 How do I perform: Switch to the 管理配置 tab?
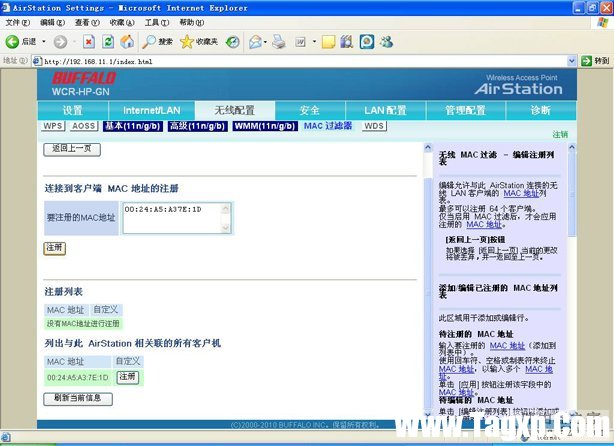coord(466,110)
